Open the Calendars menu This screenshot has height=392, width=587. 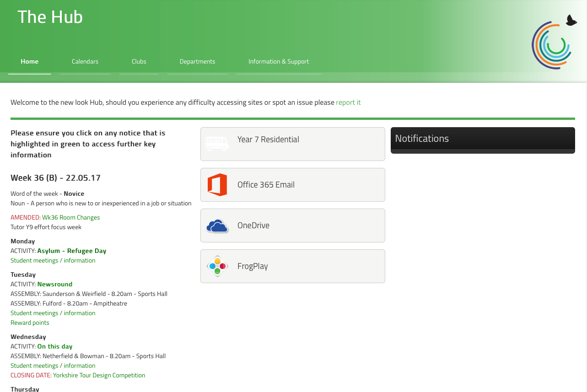point(85,62)
